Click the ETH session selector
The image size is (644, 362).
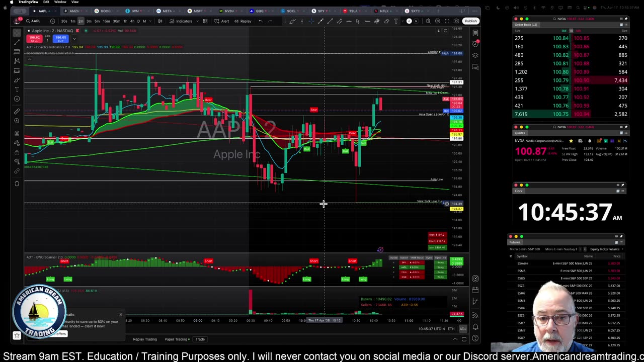pyautogui.click(x=451, y=329)
